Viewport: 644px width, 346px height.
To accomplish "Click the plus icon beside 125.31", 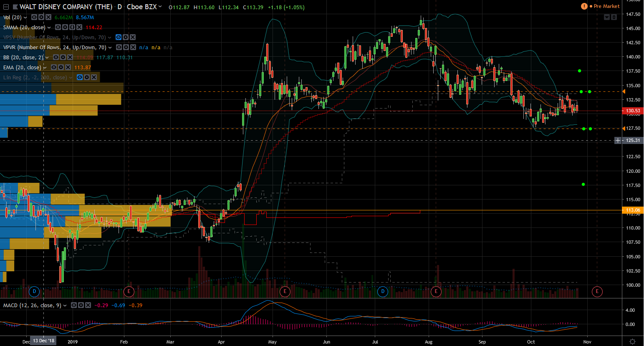I will (x=618, y=140).
